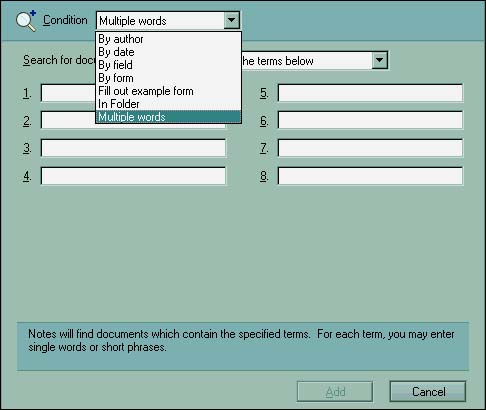Select the By form option
This screenshot has height=410, width=486.
pos(168,78)
